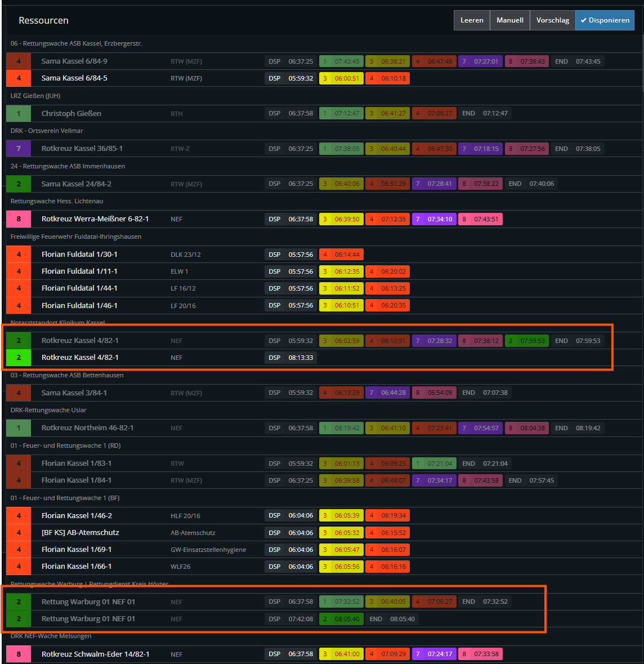Click orange status 4 badge of Florian Fuldatal 1/30-1
This screenshot has height=664, width=644.
tap(19, 255)
